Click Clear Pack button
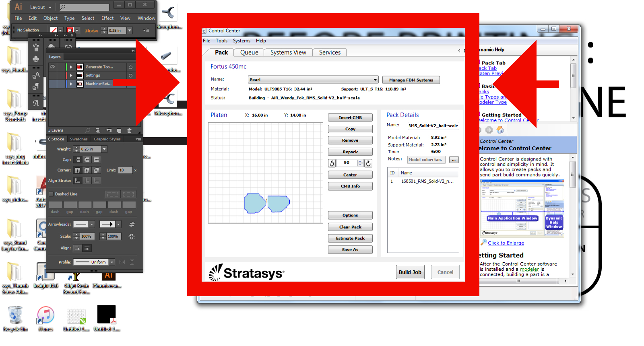This screenshot has height=346, width=644. (350, 227)
